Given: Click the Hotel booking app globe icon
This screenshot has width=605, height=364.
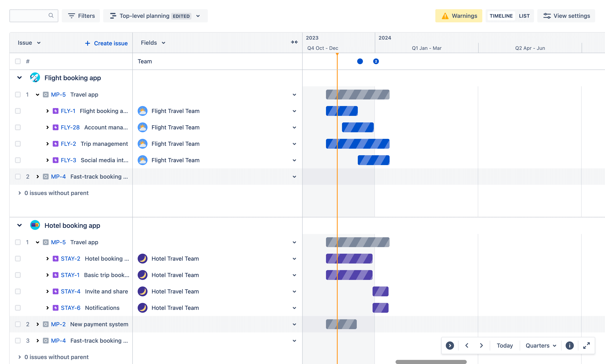Looking at the screenshot, I should (35, 225).
